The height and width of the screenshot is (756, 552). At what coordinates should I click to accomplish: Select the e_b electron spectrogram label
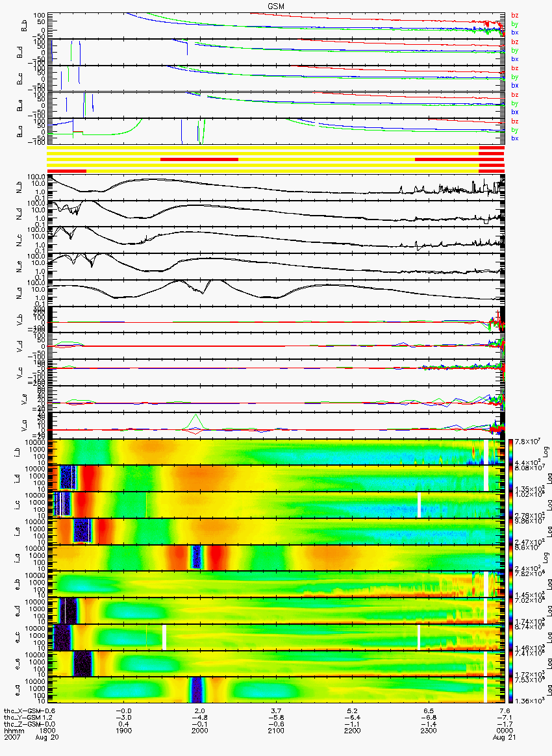click(x=18, y=583)
